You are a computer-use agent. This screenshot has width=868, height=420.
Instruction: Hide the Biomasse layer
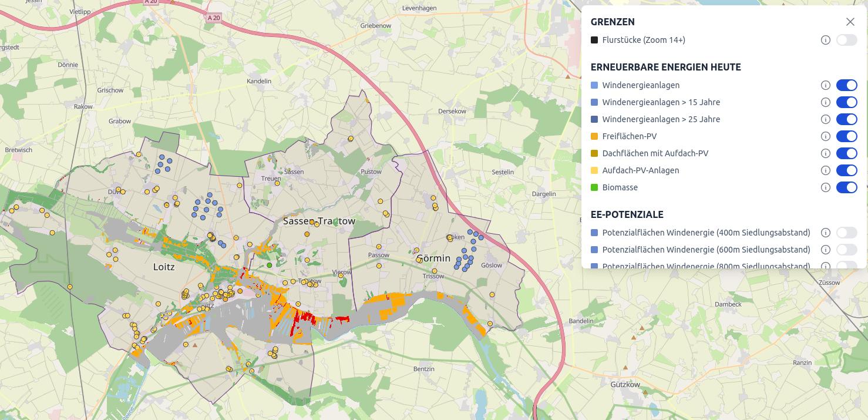[846, 187]
